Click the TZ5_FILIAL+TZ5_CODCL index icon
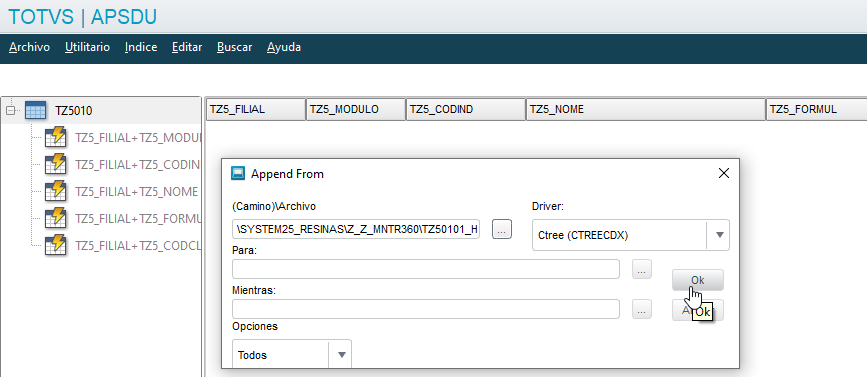 [55, 245]
